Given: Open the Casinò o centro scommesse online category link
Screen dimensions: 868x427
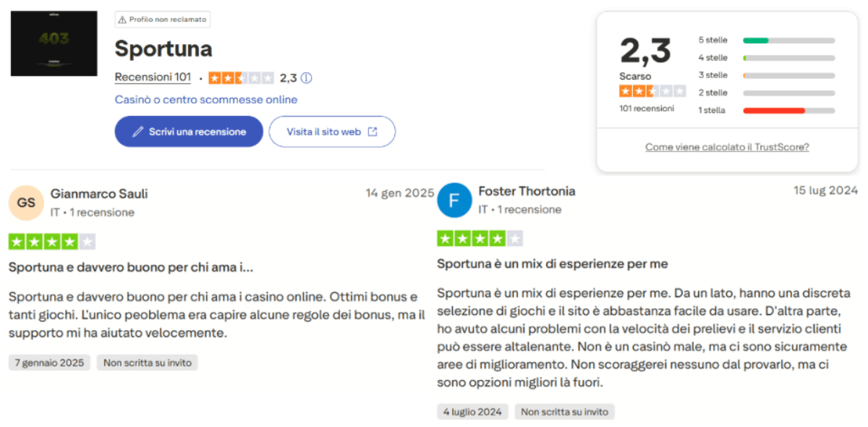Looking at the screenshot, I should click(205, 99).
